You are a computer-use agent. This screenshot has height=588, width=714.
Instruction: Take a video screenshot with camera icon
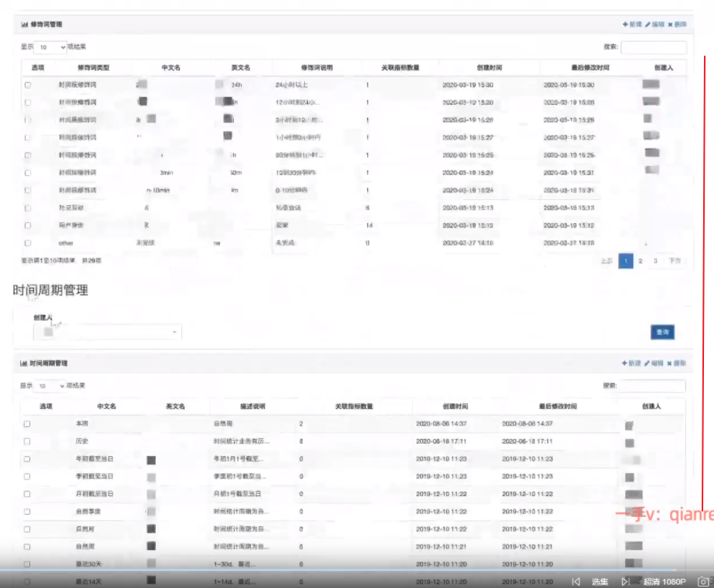click(x=703, y=582)
